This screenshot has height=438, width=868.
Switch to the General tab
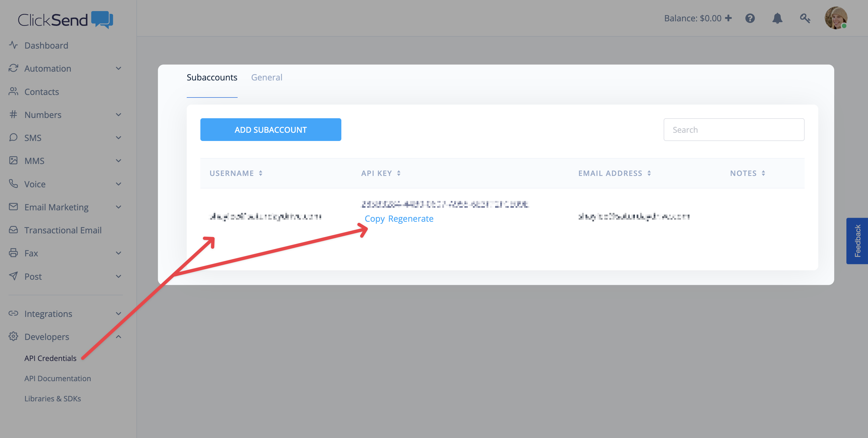(x=267, y=78)
